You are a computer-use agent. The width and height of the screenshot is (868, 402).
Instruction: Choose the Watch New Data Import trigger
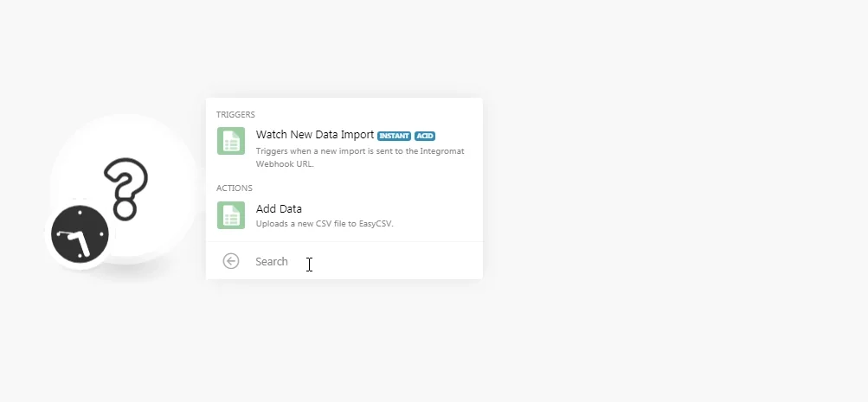tap(344, 148)
